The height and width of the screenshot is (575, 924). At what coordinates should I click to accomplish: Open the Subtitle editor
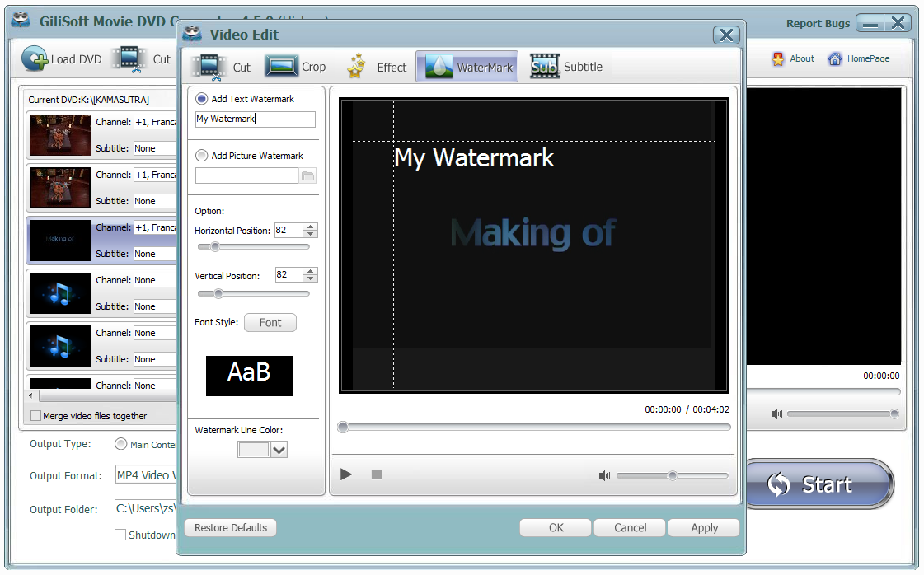click(566, 66)
